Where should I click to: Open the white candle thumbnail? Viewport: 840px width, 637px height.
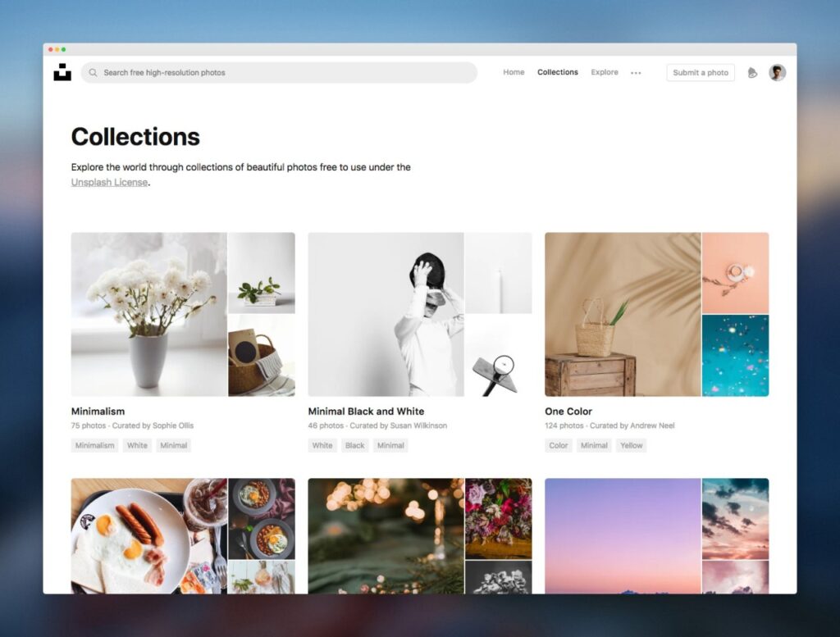point(499,272)
